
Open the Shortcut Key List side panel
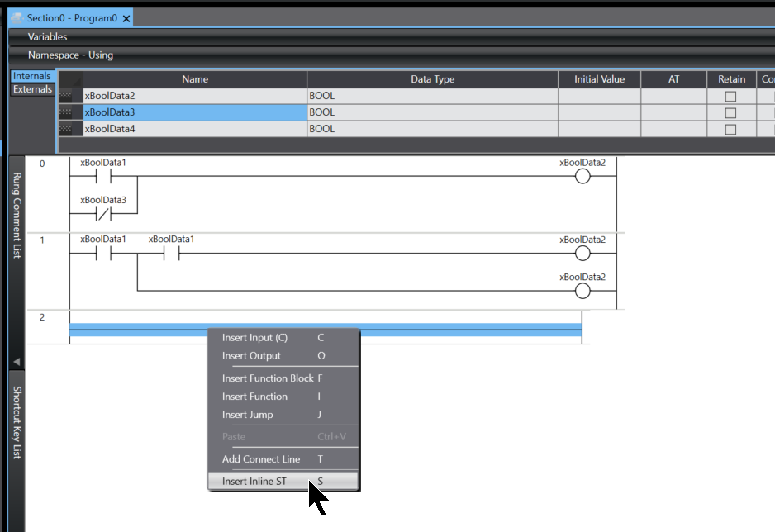16,421
